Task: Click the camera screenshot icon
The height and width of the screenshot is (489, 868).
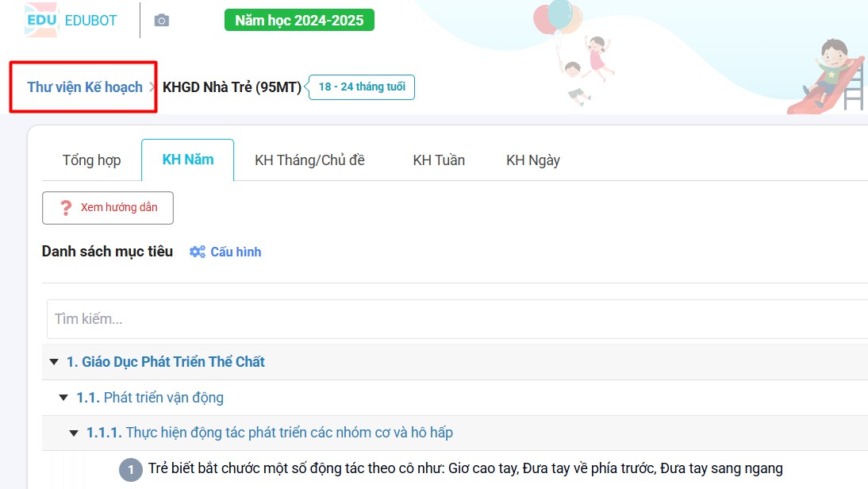Action: click(161, 21)
